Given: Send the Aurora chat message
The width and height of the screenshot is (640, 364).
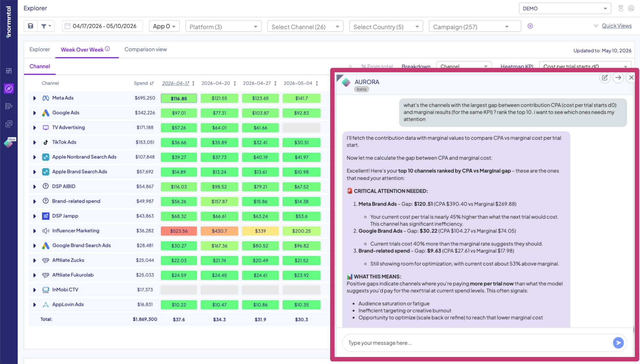Looking at the screenshot, I should (x=618, y=343).
